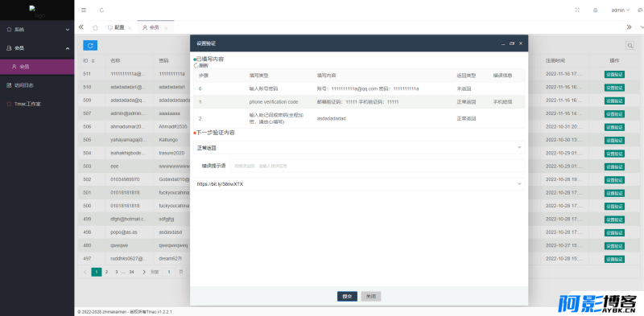Screen dimensions: 644x316
Task: Click the blue refresh table button
Action: pyautogui.click(x=90, y=46)
